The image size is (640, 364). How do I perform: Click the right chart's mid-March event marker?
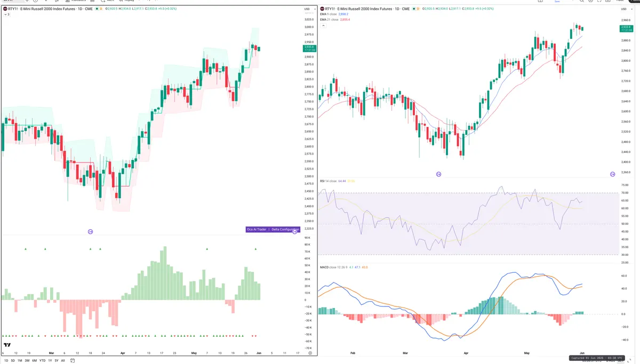(x=439, y=174)
